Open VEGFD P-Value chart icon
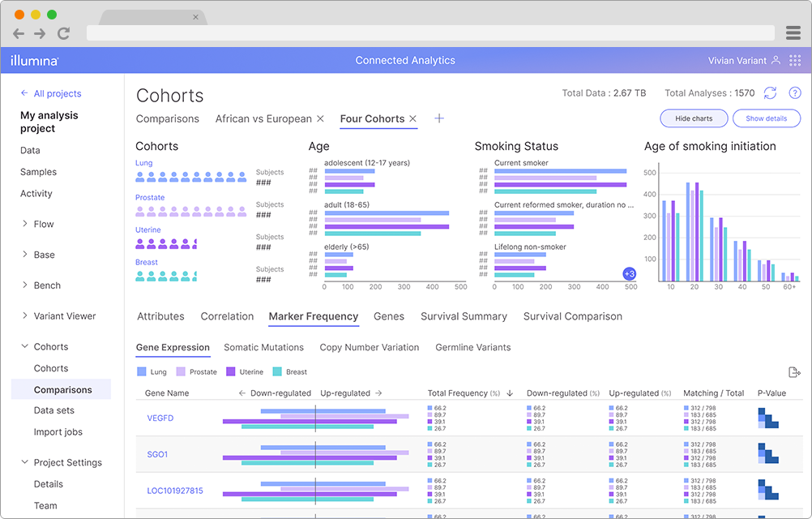 [768, 418]
